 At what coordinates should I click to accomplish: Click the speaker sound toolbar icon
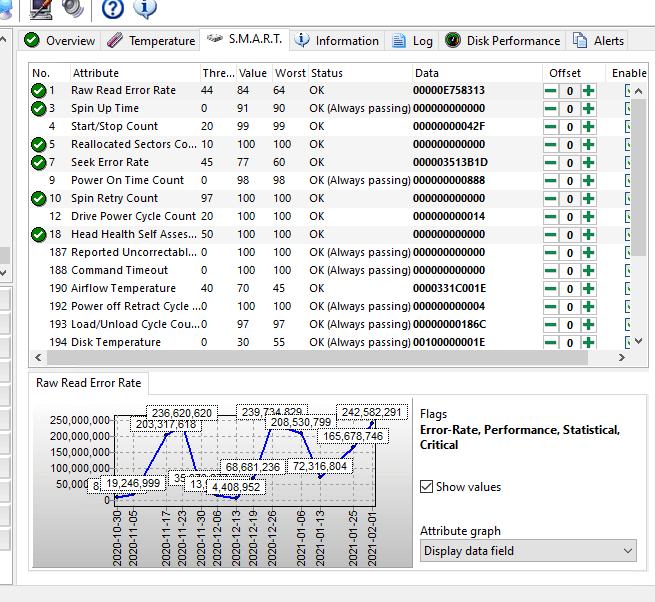74,8
